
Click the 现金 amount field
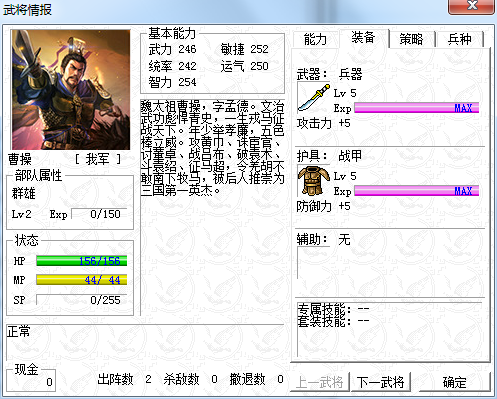[x=31, y=382]
